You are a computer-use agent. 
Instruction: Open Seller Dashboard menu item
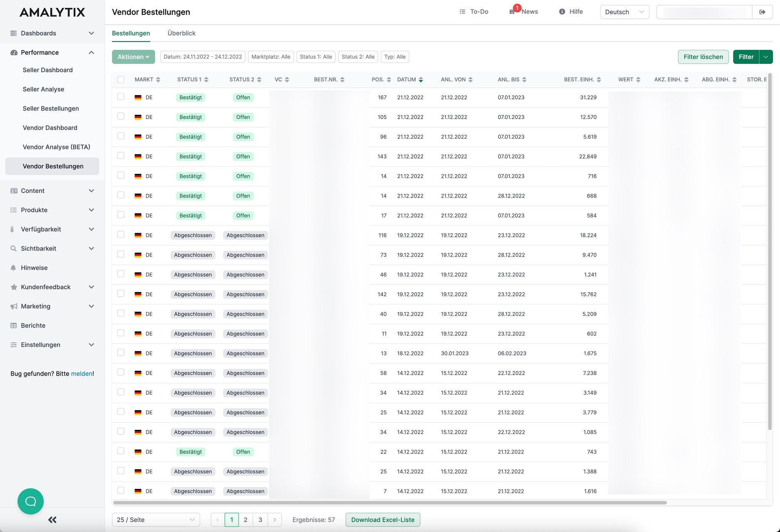pos(48,70)
